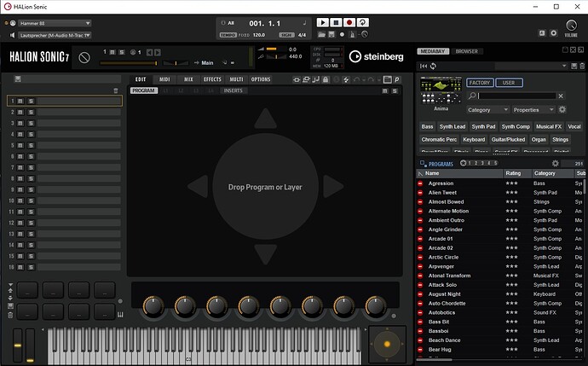
Task: Mute slot 5 in the slot rack
Action: 20,145
